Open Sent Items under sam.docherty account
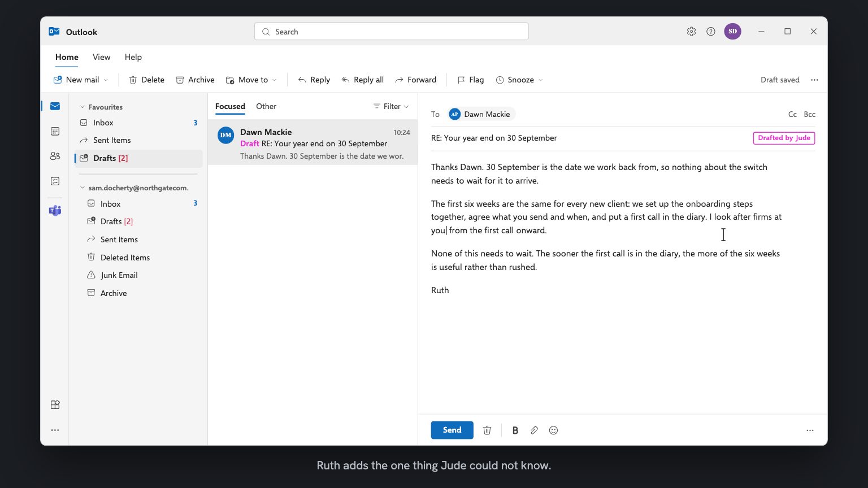868x488 pixels. [138, 239]
